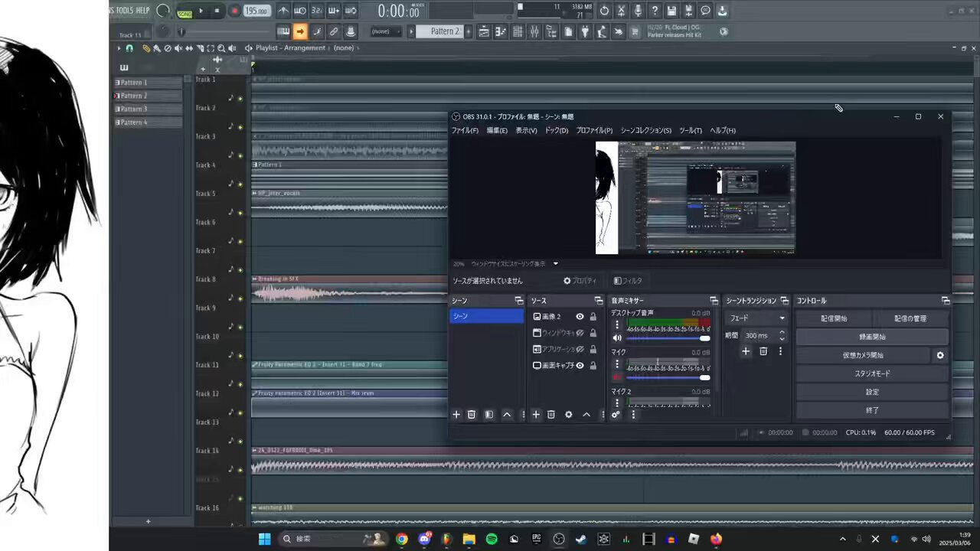Image resolution: width=980 pixels, height=551 pixels.
Task: Click the microphone icon in FL top toolbar
Action: pyautogui.click(x=638, y=11)
